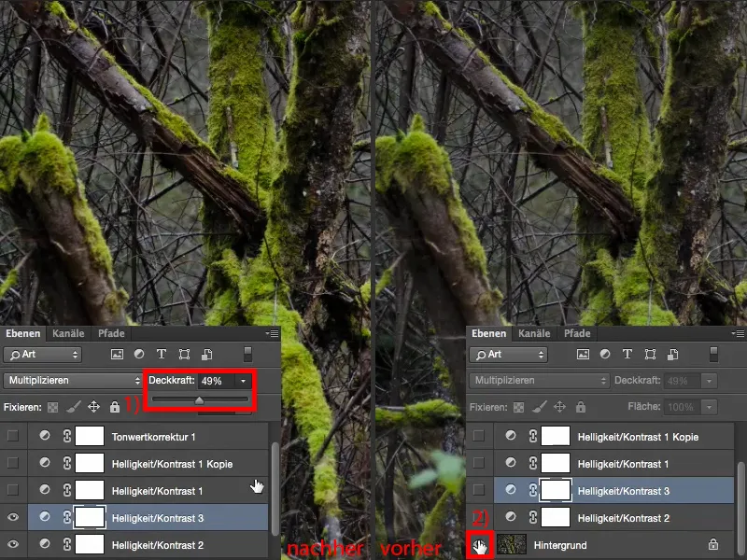Filter smart objects in left Ebenen panel
Screen dimensions: 747x560
[206, 355]
